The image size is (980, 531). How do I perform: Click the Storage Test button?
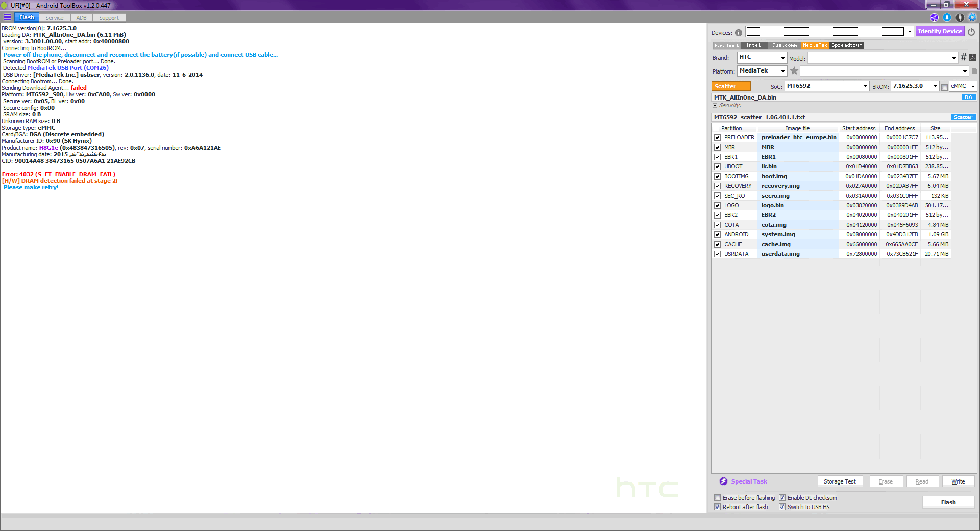pyautogui.click(x=840, y=481)
